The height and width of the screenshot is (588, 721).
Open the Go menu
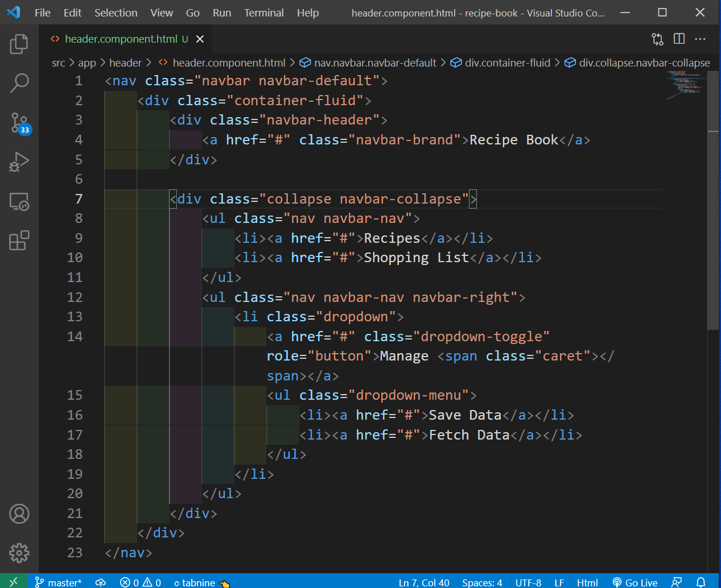pos(193,13)
